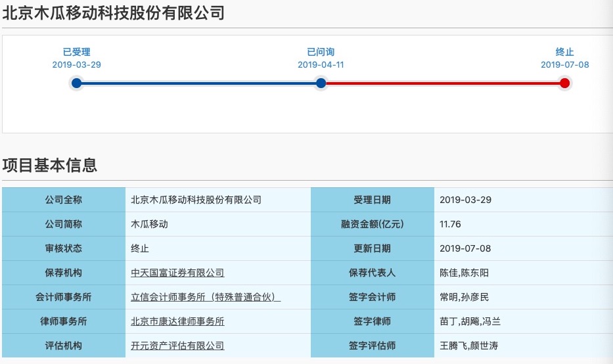Click the 已问询 stage label
Screen dimensions: 613x364
click(x=321, y=52)
